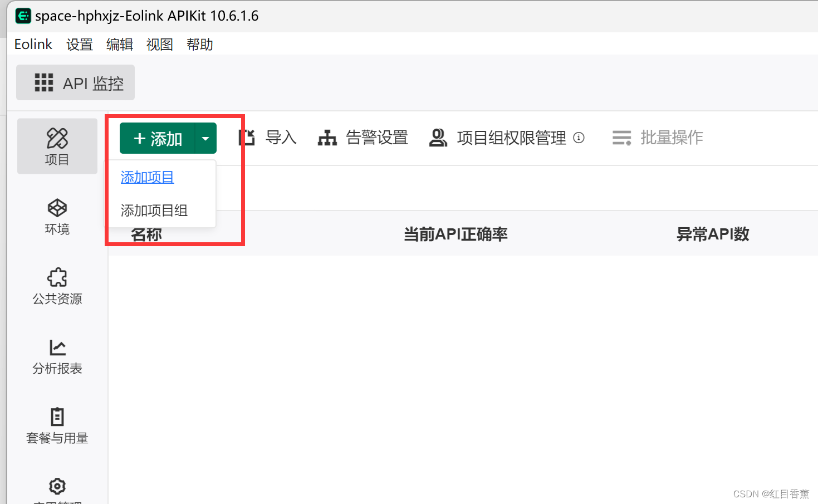Viewport: 818px width, 504px height.
Task: Click the 导入 label
Action: click(x=281, y=138)
